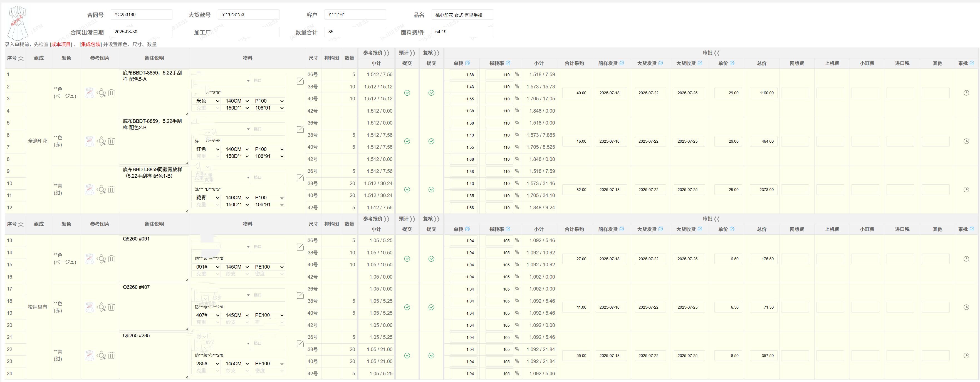Open material edit icon for Q6260 #091

pos(300,247)
